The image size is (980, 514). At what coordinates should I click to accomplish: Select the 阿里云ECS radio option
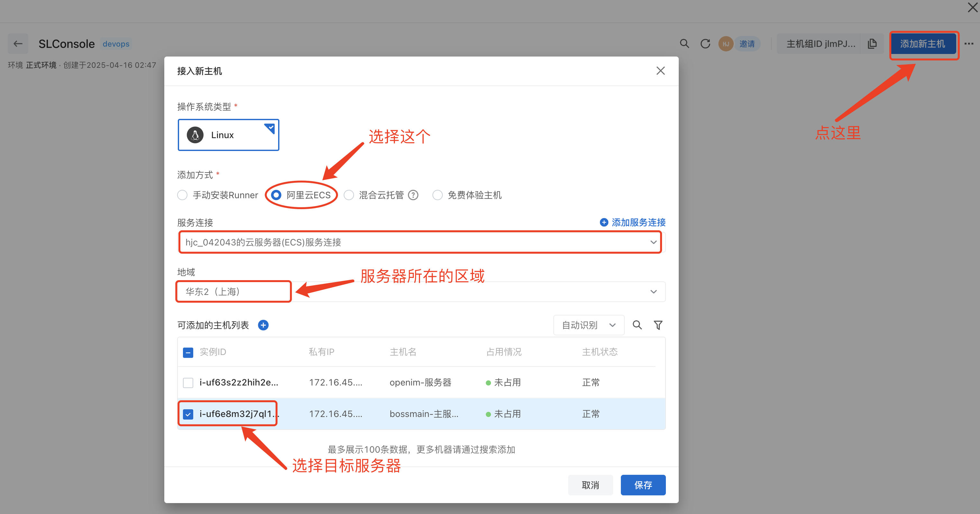point(276,195)
